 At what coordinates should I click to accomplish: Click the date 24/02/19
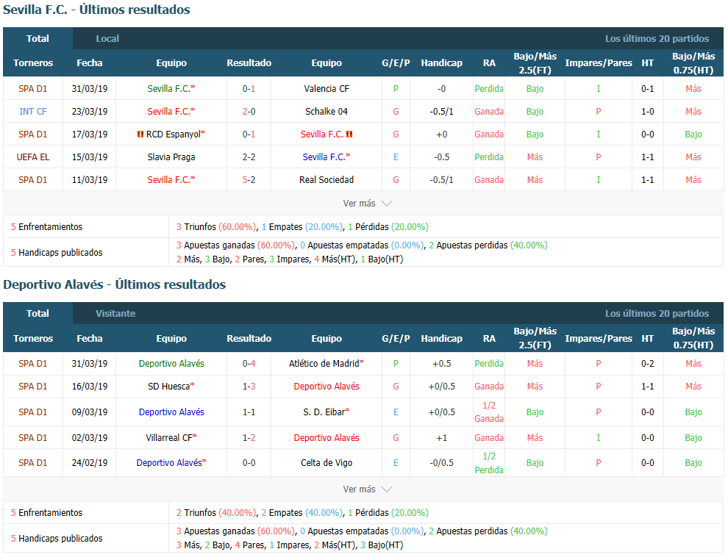click(90, 462)
